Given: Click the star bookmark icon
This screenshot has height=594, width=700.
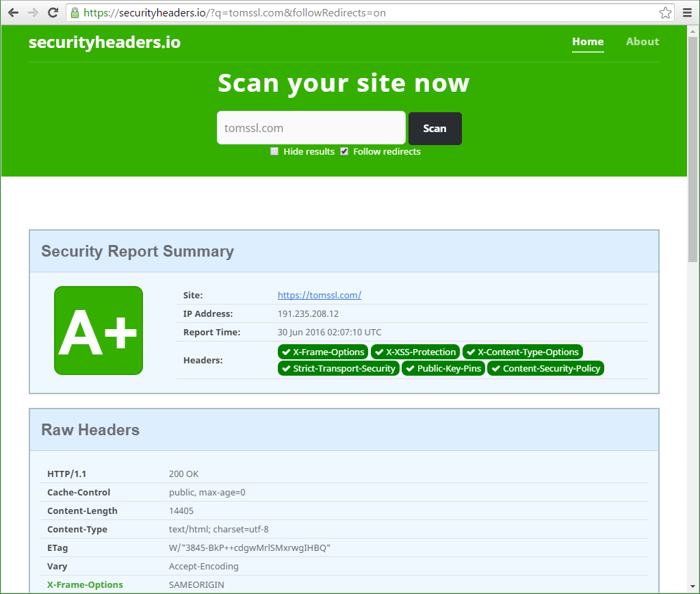Looking at the screenshot, I should [664, 12].
